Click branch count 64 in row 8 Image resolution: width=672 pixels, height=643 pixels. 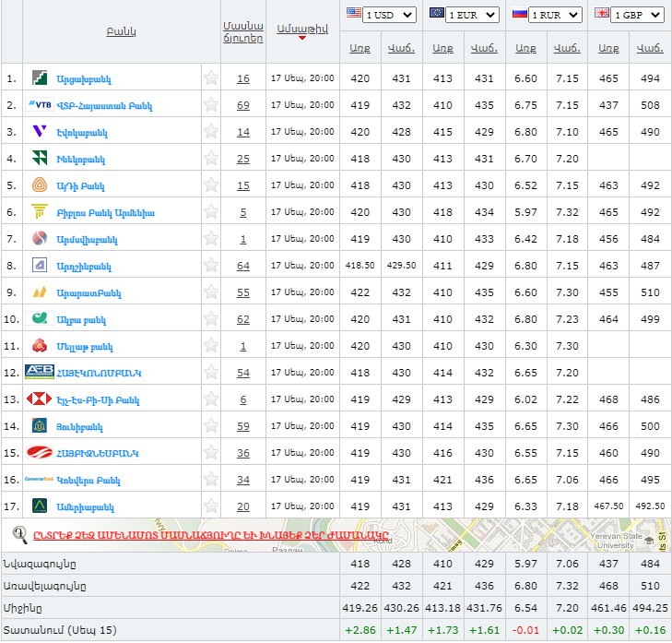pos(243,266)
